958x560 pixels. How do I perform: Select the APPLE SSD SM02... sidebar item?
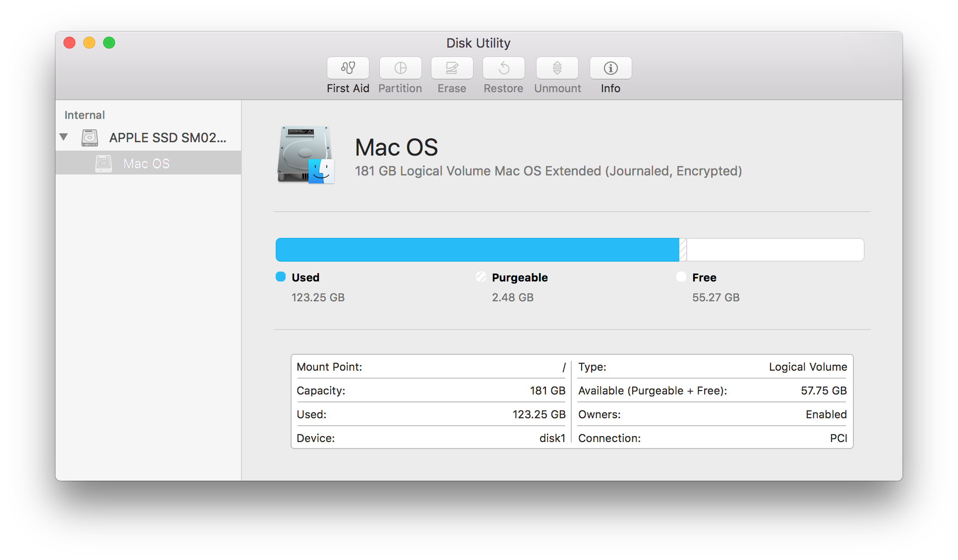click(168, 138)
